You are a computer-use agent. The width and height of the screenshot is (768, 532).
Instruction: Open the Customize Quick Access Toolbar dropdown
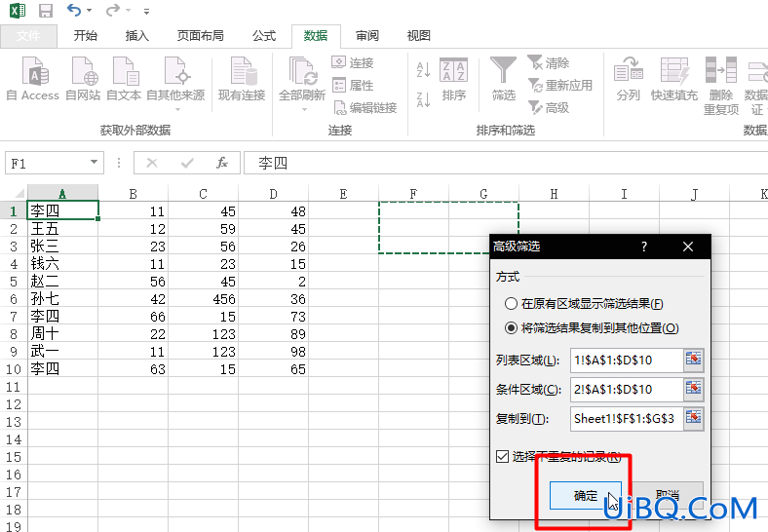point(146,11)
